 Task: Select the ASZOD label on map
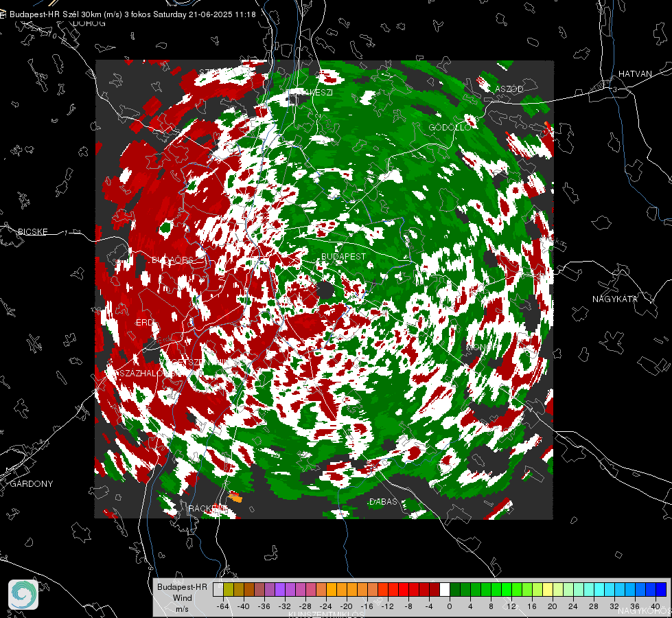(509, 89)
